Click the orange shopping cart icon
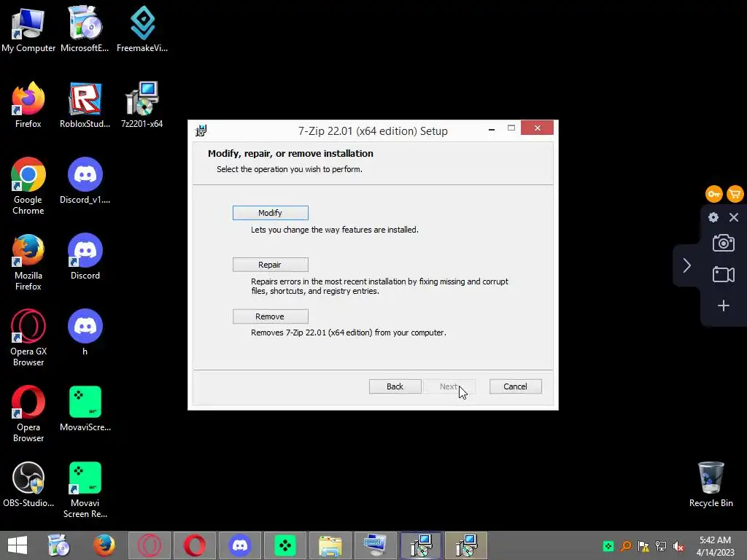Image resolution: width=747 pixels, height=560 pixels. (735, 194)
